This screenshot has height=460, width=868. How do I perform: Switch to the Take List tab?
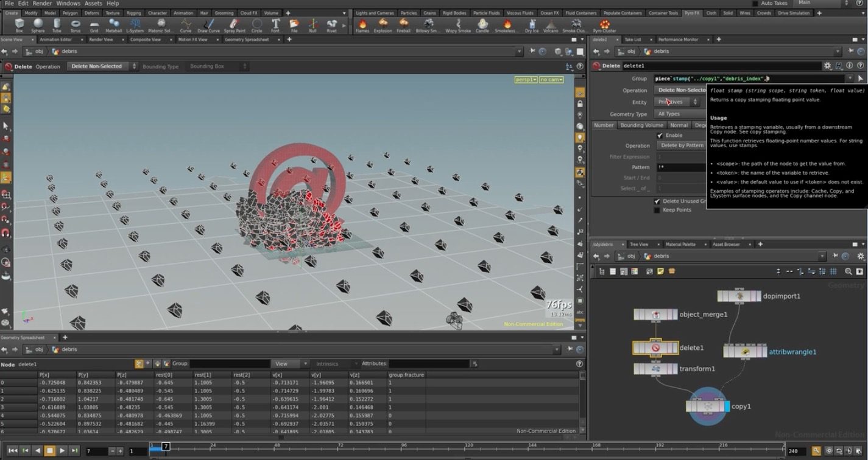[633, 40]
